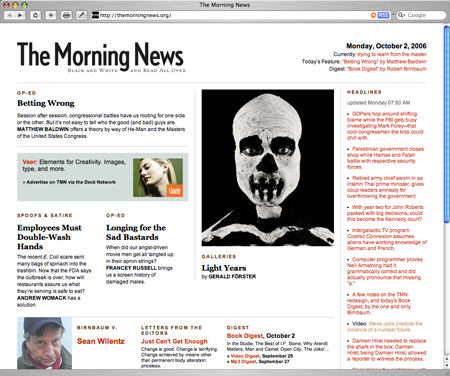Click the man in cap portrait photo
Viewport: 450px width, 376px height.
(x=44, y=343)
